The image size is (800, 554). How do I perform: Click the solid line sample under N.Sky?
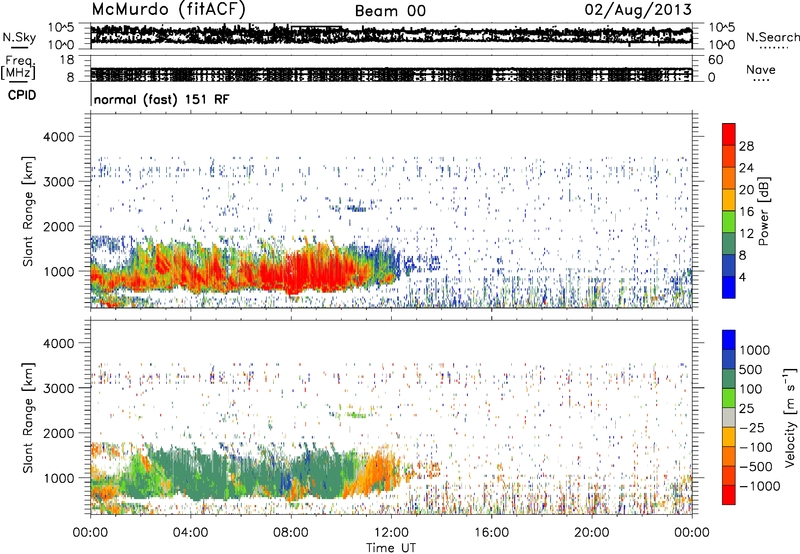pyautogui.click(x=19, y=47)
